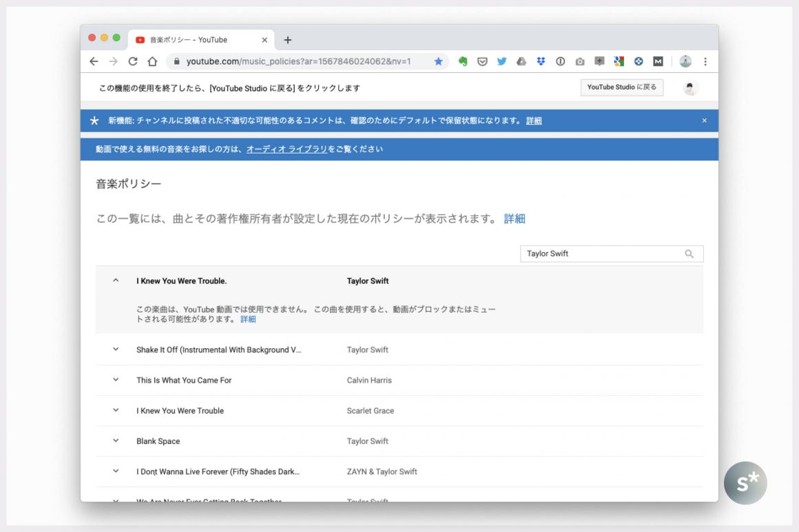799x532 pixels.
Task: Expand the Blank Space row
Action: pyautogui.click(x=116, y=441)
